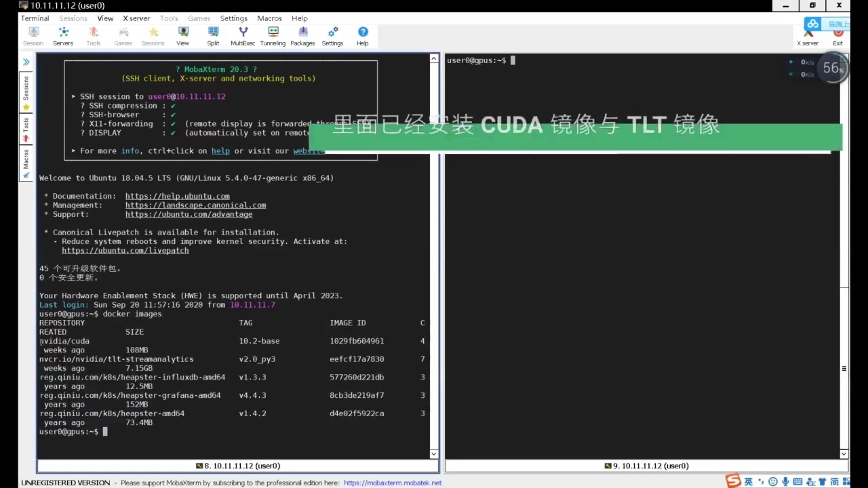Open the Sessions vertical sidebar tab
868x488 pixels.
coord(26,93)
